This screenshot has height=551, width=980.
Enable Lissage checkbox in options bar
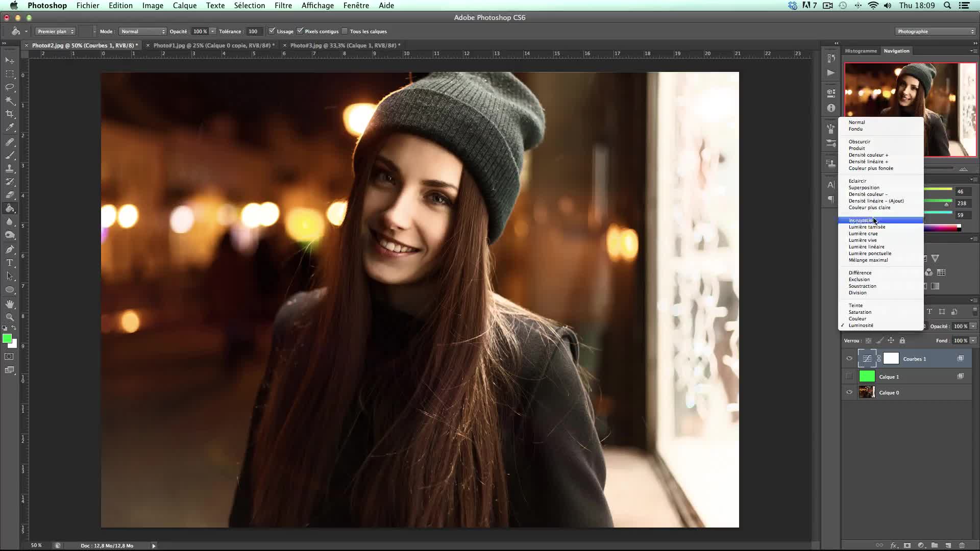click(x=270, y=31)
